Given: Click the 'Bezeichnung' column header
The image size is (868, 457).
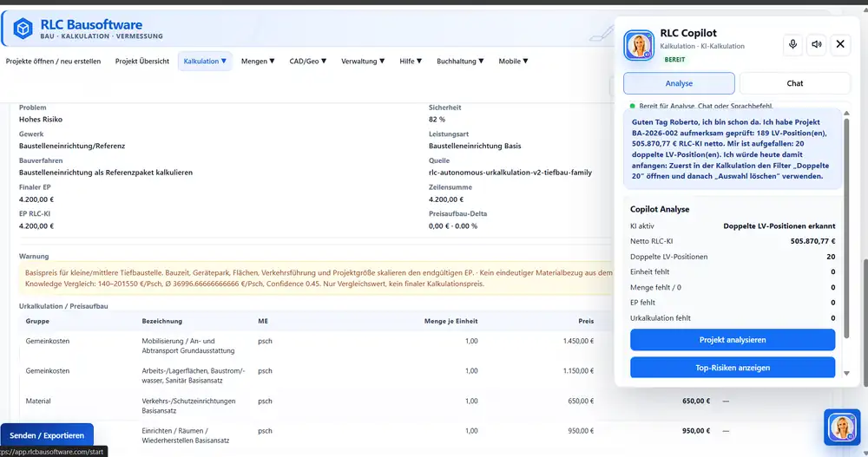Looking at the screenshot, I should (161, 322).
